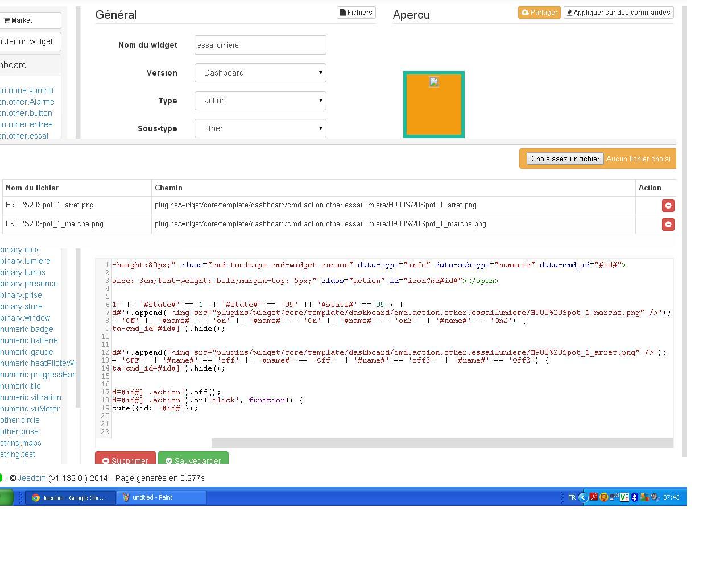
Task: Open the numeric.gauge widget
Action: click(27, 352)
